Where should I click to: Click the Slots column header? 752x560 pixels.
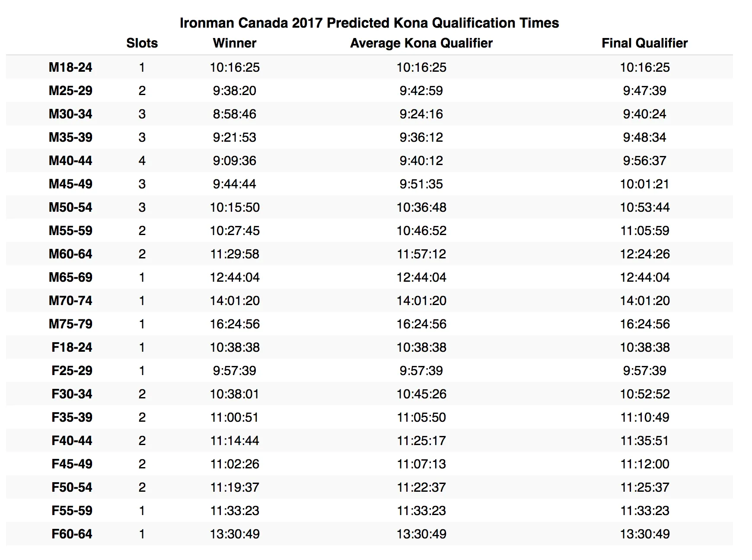click(x=142, y=43)
